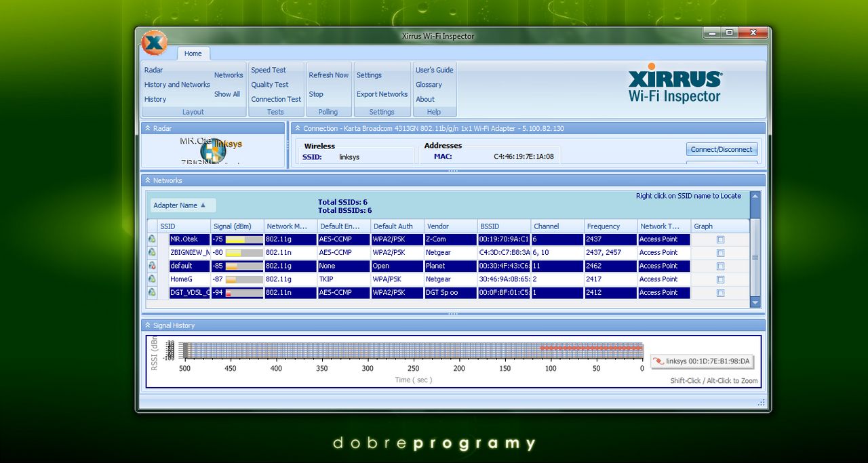Sort by Frequency column header
Image resolution: width=868 pixels, height=463 pixels.
pyautogui.click(x=610, y=226)
